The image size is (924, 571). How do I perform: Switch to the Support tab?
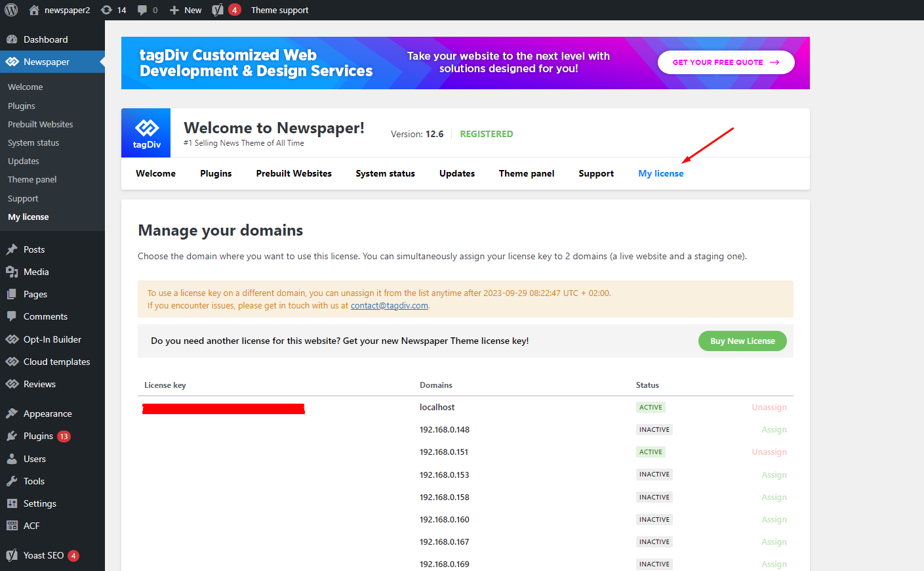(x=596, y=173)
